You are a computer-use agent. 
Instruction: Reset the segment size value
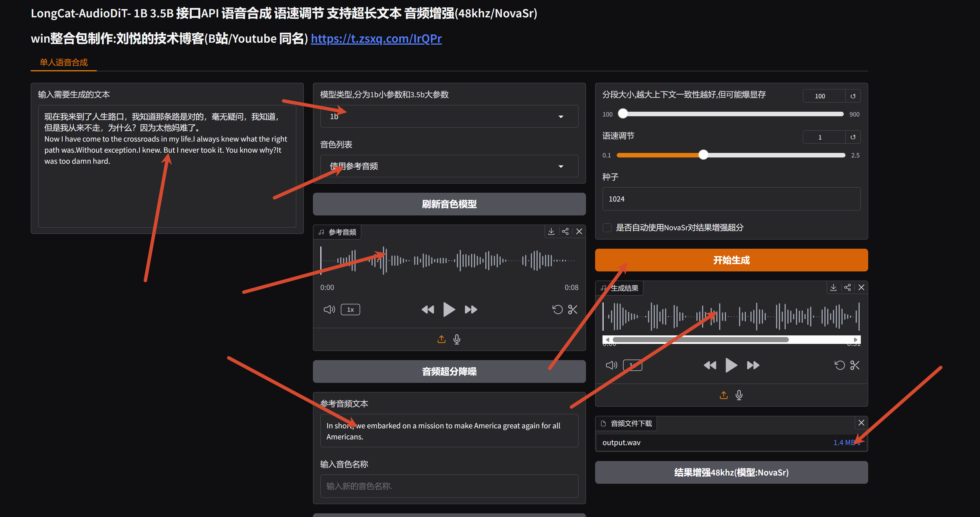(x=853, y=96)
